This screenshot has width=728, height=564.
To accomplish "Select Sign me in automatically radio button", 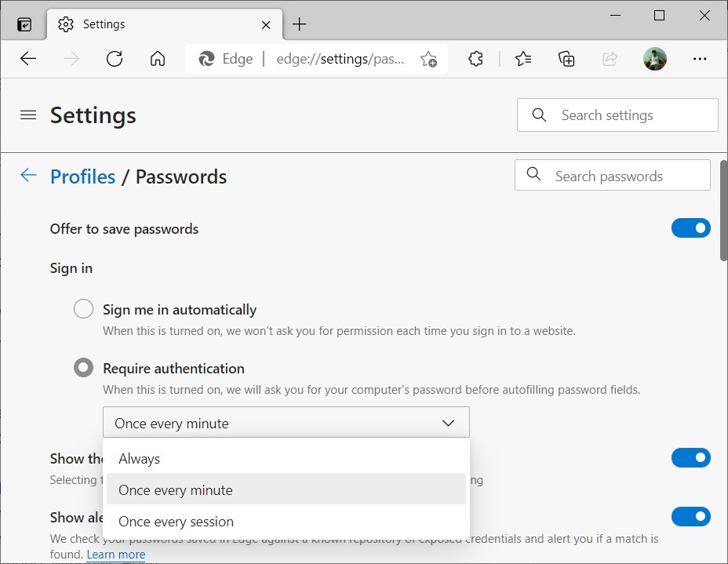I will click(83, 309).
